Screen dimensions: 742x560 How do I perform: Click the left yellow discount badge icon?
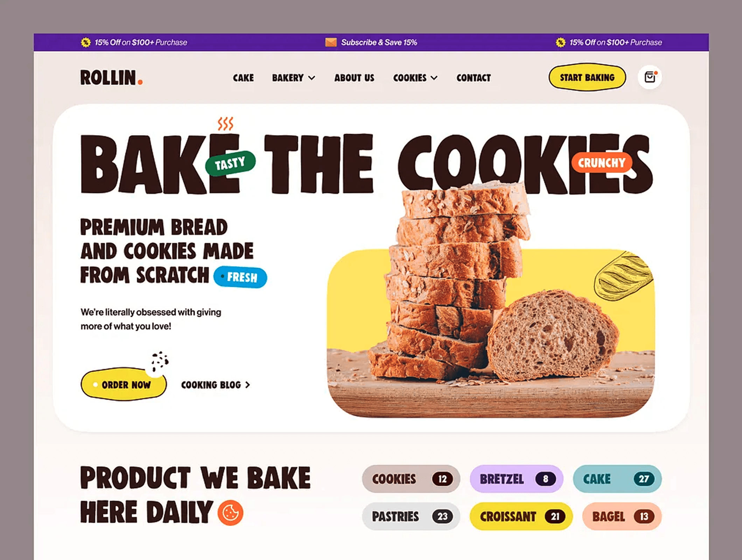coord(86,42)
